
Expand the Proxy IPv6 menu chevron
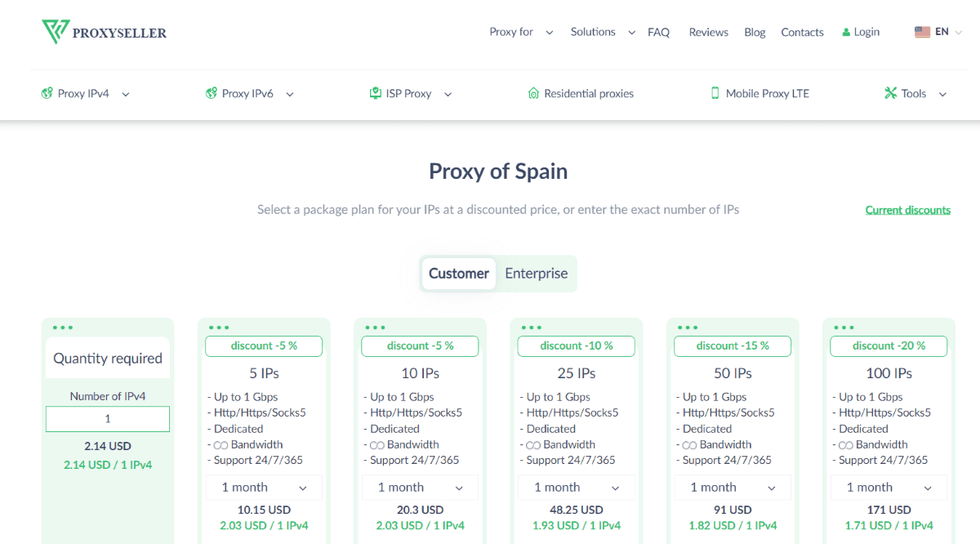tap(290, 95)
